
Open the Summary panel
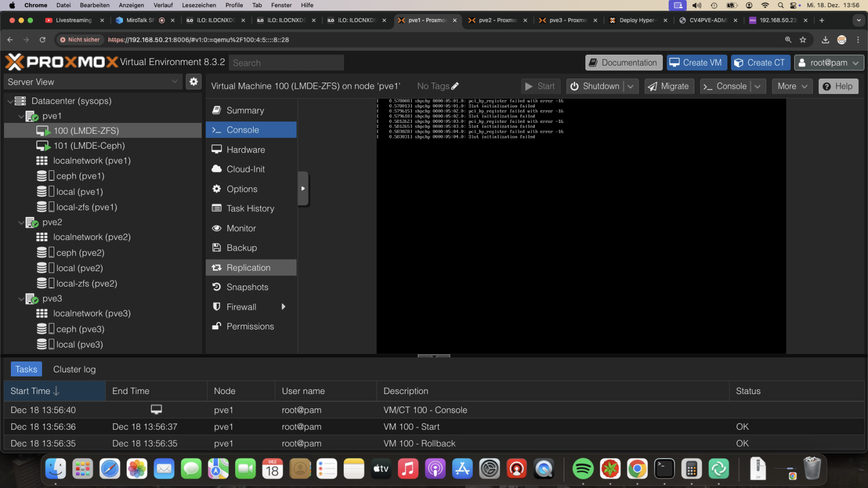[x=251, y=111]
